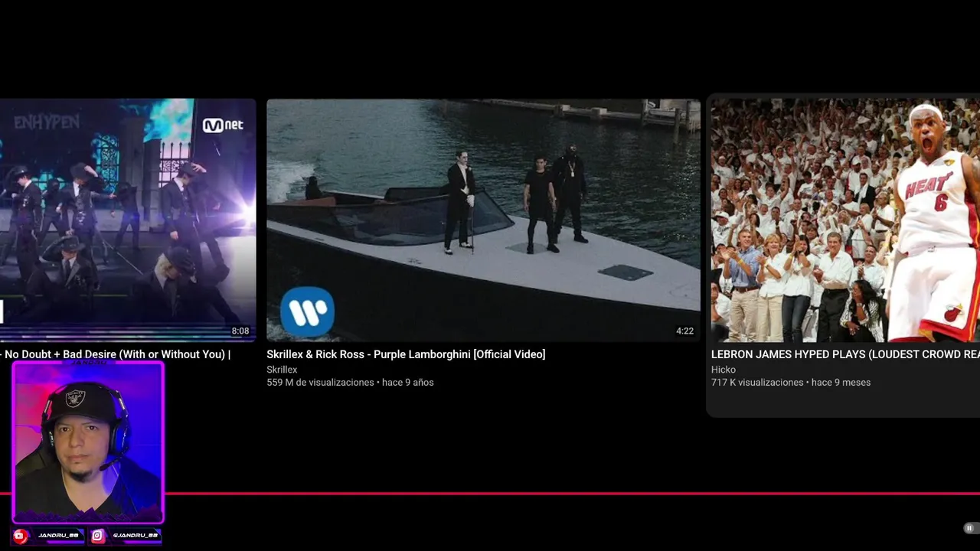The height and width of the screenshot is (551, 980).
Task: Click the streamer webcam overlay
Action: click(88, 442)
